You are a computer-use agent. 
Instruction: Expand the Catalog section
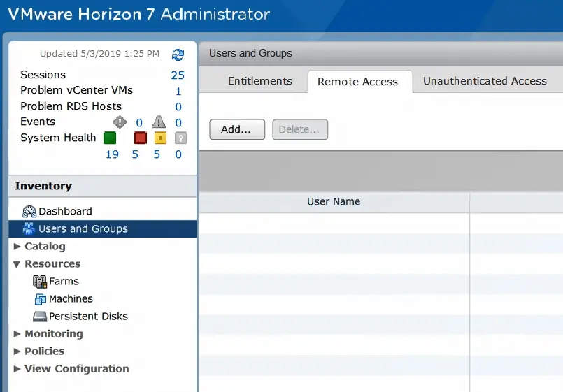[x=17, y=247]
